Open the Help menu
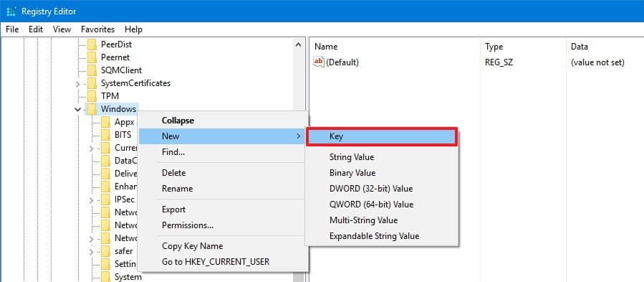Image resolution: width=644 pixels, height=282 pixels. point(133,29)
